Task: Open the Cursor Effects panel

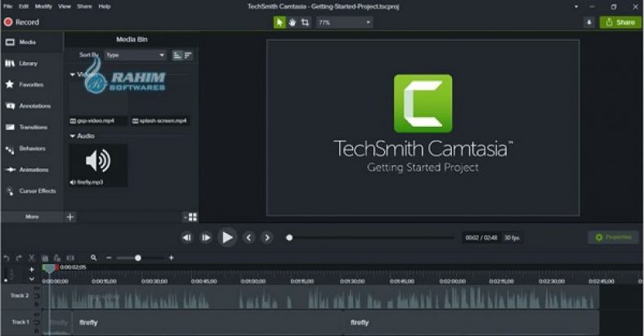Action: (x=30, y=190)
